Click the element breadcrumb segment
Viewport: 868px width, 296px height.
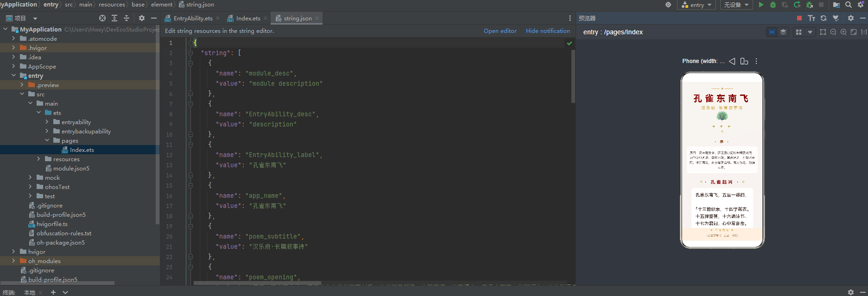point(161,5)
